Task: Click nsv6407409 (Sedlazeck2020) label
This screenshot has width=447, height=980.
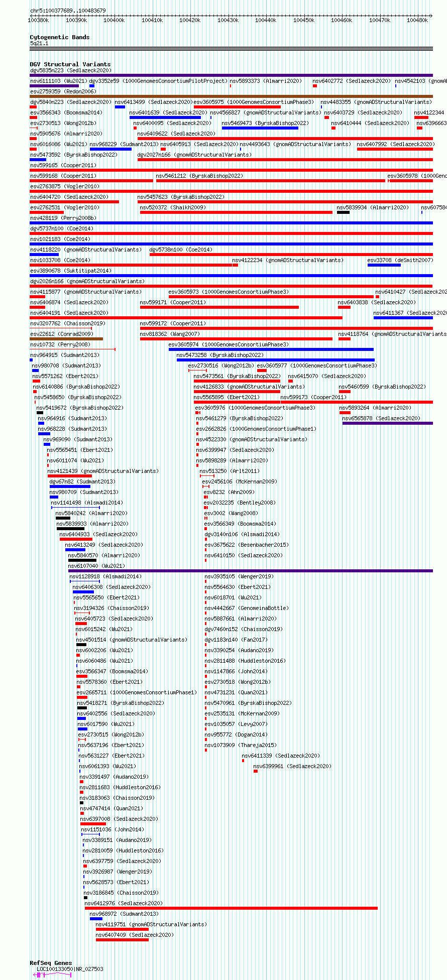Action: coord(135,935)
